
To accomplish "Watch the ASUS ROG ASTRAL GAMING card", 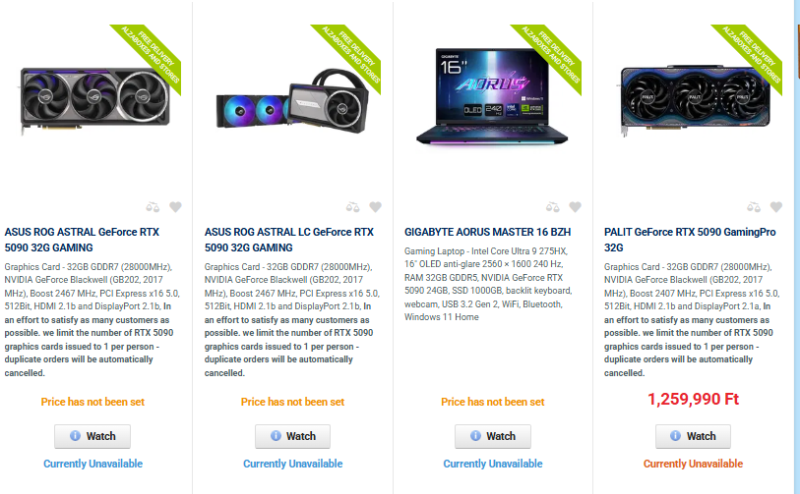I will 92,436.
